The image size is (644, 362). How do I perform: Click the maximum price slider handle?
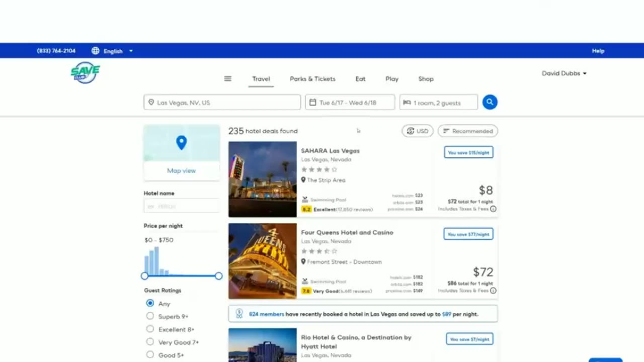218,276
